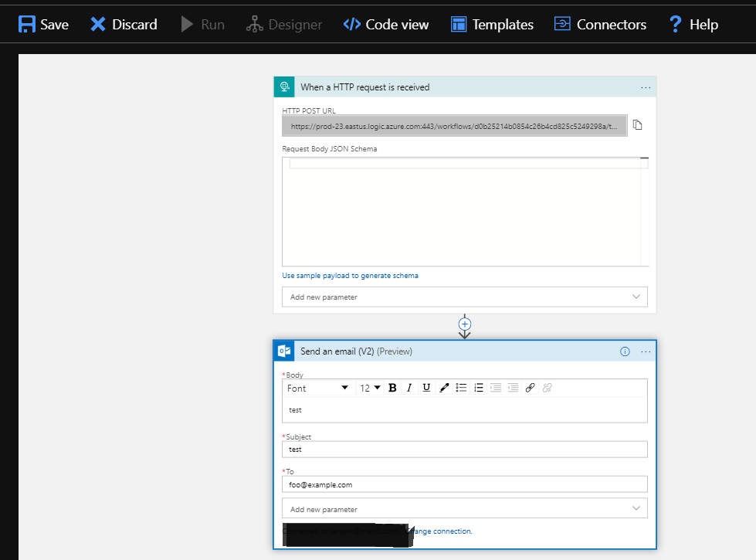Viewport: 756px width, 560px height.
Task: Insert a numbered list in the Body
Action: click(479, 388)
